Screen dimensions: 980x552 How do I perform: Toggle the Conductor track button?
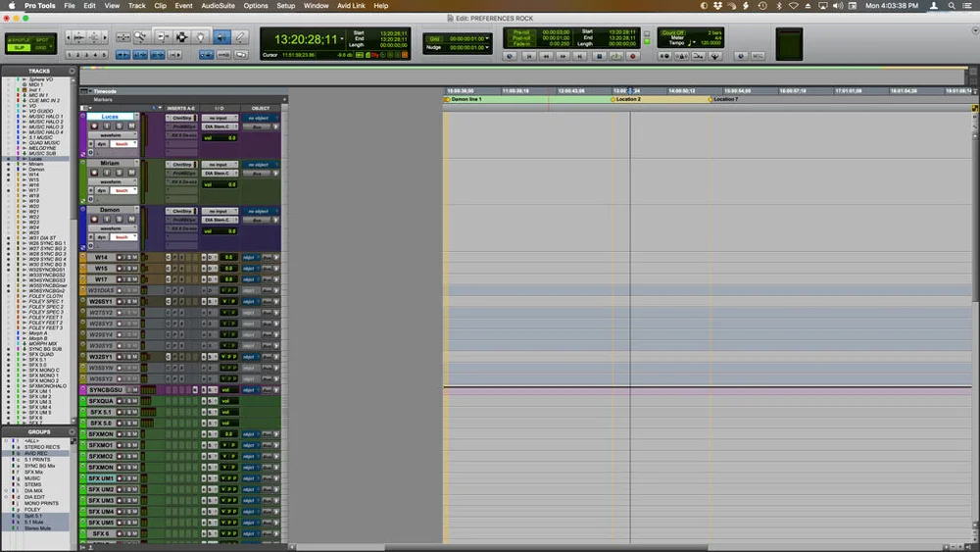pyautogui.click(x=715, y=56)
